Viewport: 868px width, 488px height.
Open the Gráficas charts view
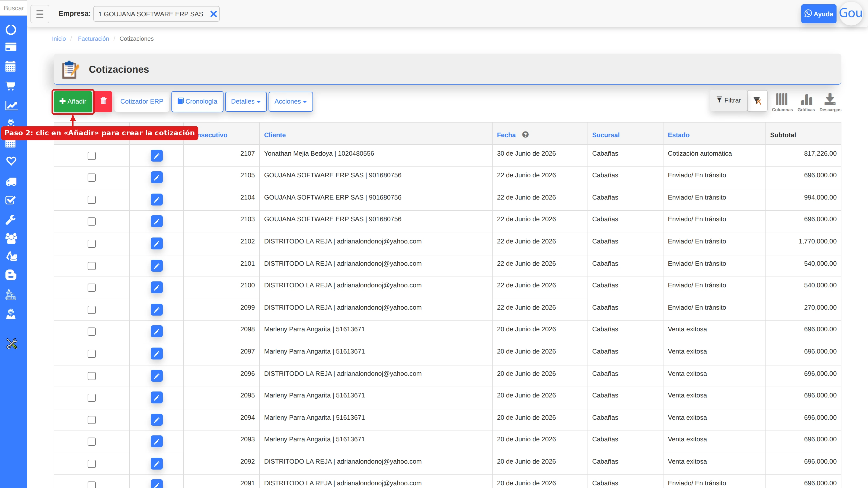(806, 102)
